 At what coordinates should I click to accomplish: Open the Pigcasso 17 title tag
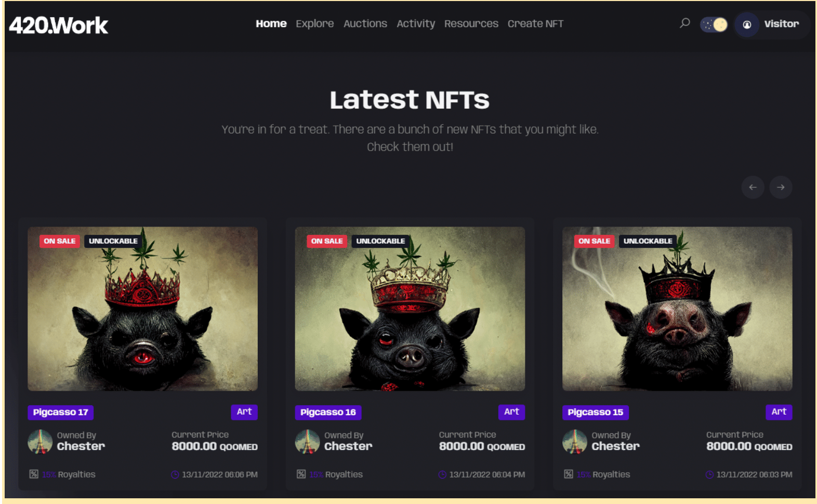click(x=60, y=413)
